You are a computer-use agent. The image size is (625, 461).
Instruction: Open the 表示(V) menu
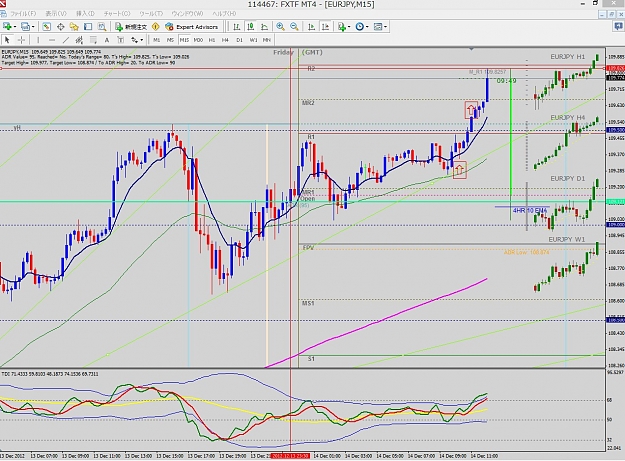[56, 14]
